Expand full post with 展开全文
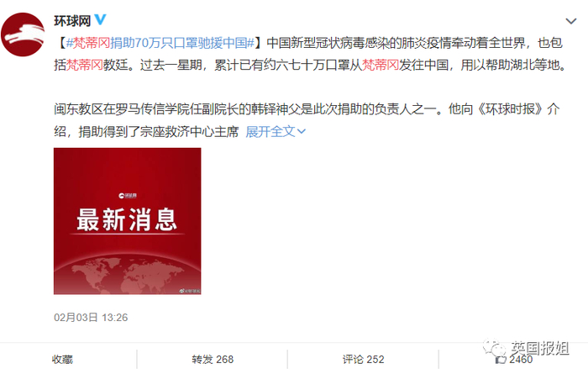The image size is (588, 374). click(270, 132)
